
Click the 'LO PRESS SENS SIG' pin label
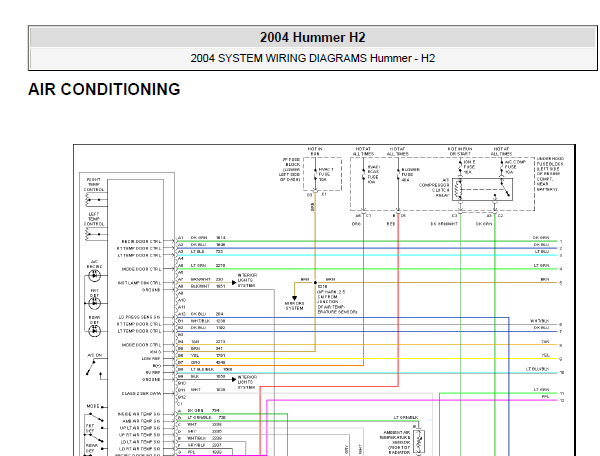pyautogui.click(x=140, y=317)
